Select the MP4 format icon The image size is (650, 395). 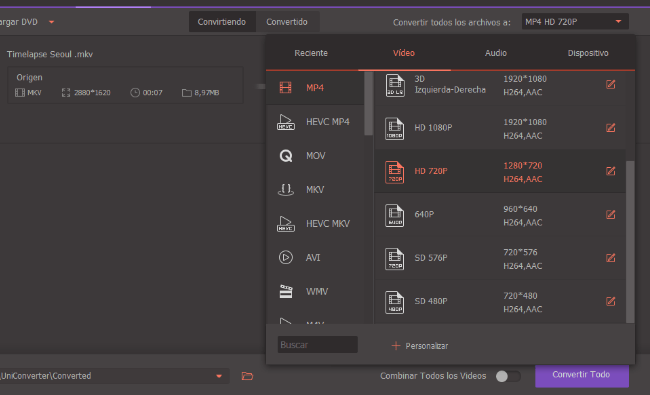point(285,87)
